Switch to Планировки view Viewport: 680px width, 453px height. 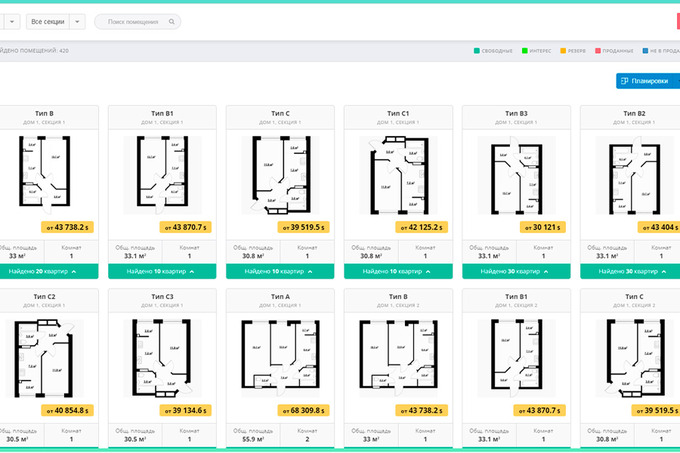point(645,81)
